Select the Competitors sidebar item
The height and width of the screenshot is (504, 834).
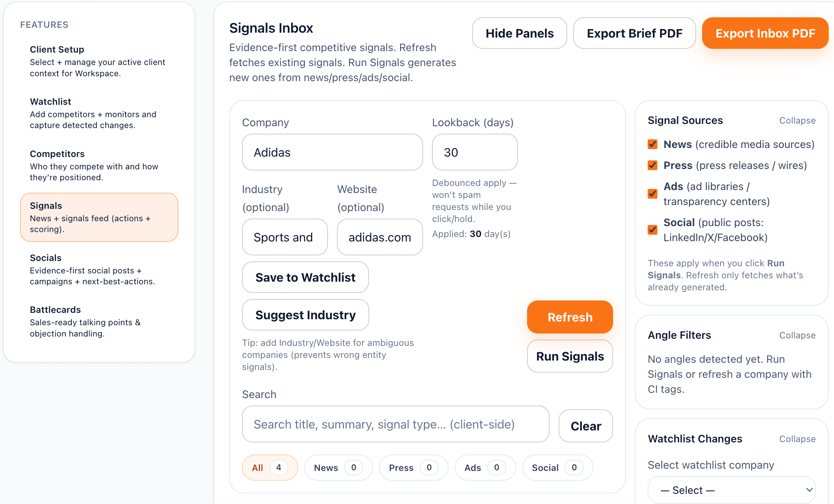click(57, 154)
